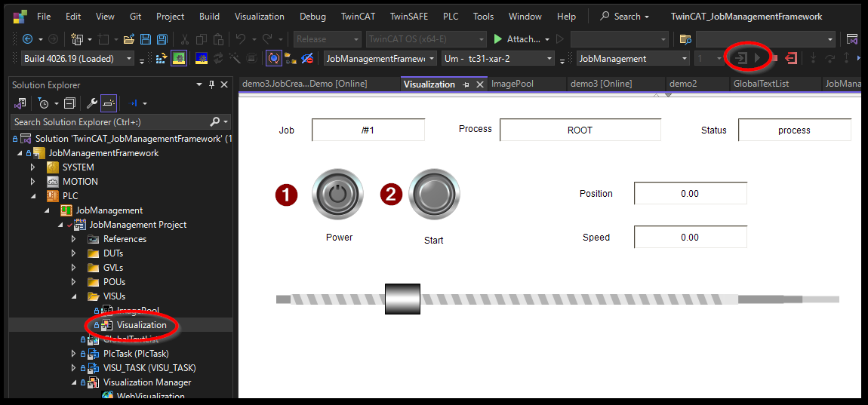868x405 pixels.
Task: Open the Debug menu
Action: [312, 17]
